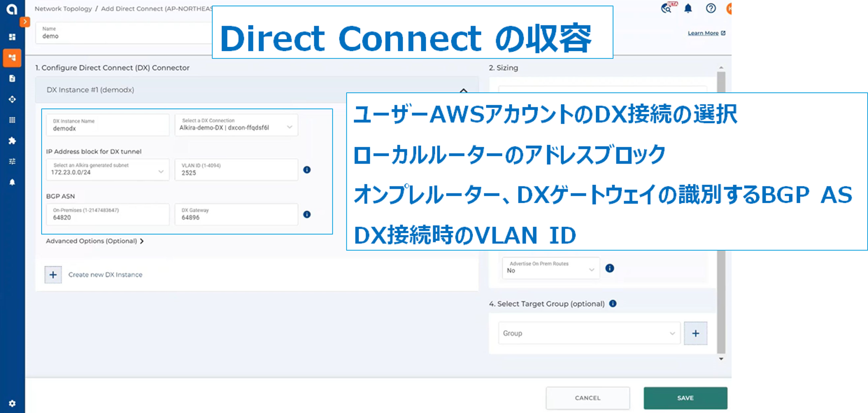
Task: Open the small grid apps icon in sidebar
Action: [x=12, y=120]
